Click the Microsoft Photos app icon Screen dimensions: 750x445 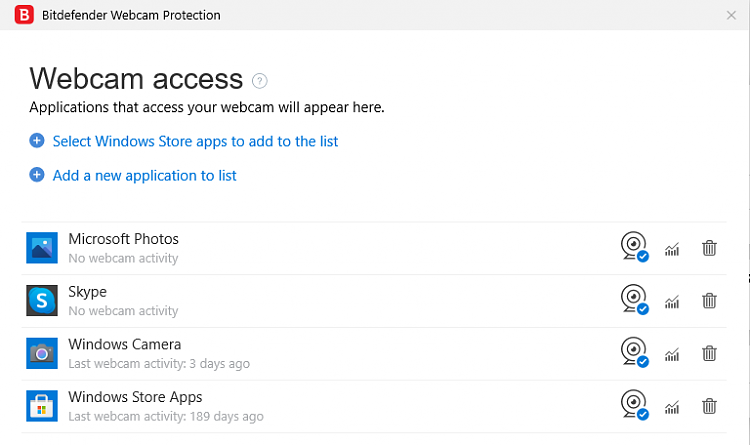tap(42, 248)
